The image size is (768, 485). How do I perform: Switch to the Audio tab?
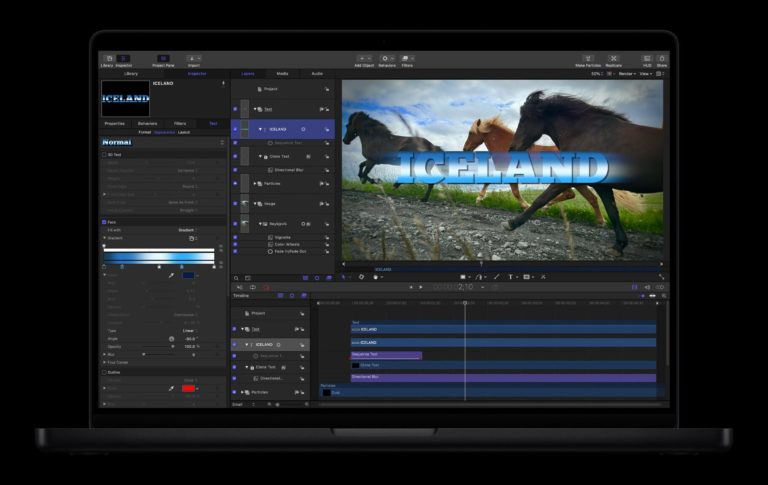click(x=317, y=74)
